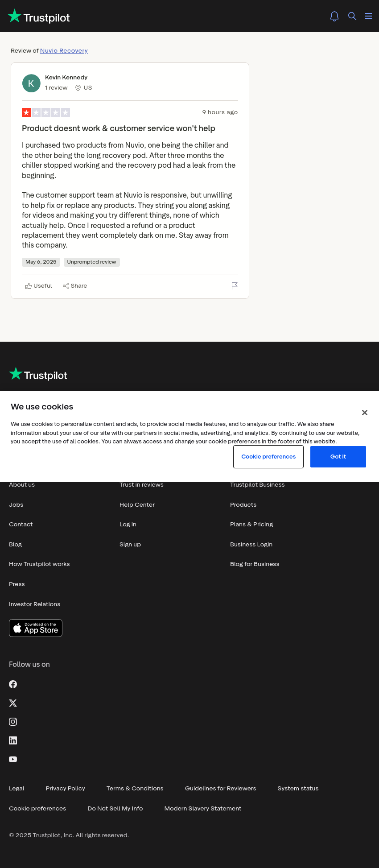The height and width of the screenshot is (868, 379).
Task: Open Investor Relations link
Action: click(34, 604)
